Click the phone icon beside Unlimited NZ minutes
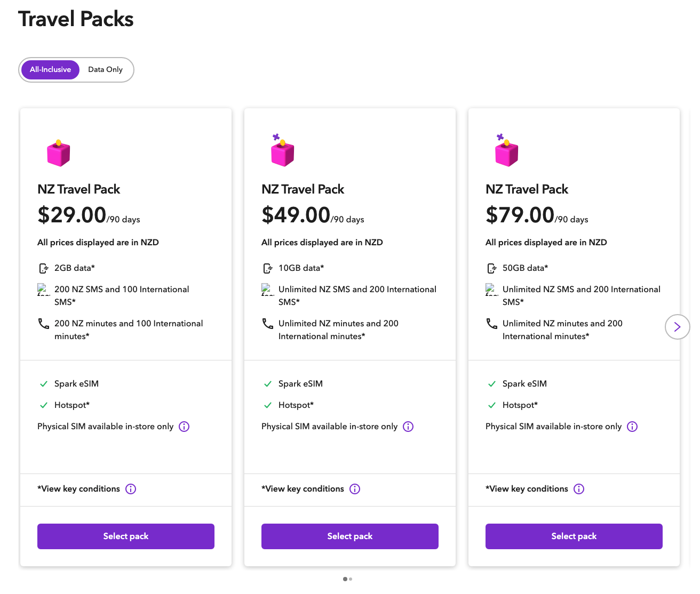This screenshot has width=700, height=594. [267, 324]
